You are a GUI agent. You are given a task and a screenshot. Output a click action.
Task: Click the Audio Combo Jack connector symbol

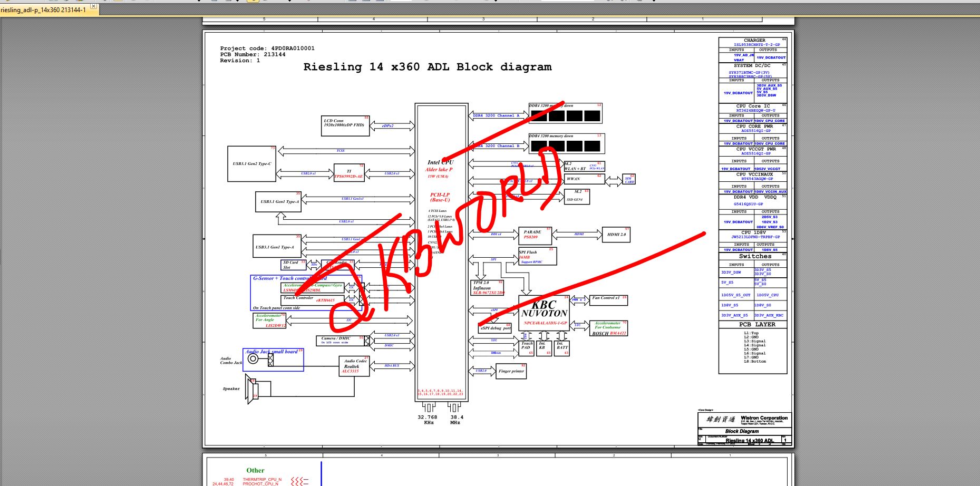pos(254,359)
